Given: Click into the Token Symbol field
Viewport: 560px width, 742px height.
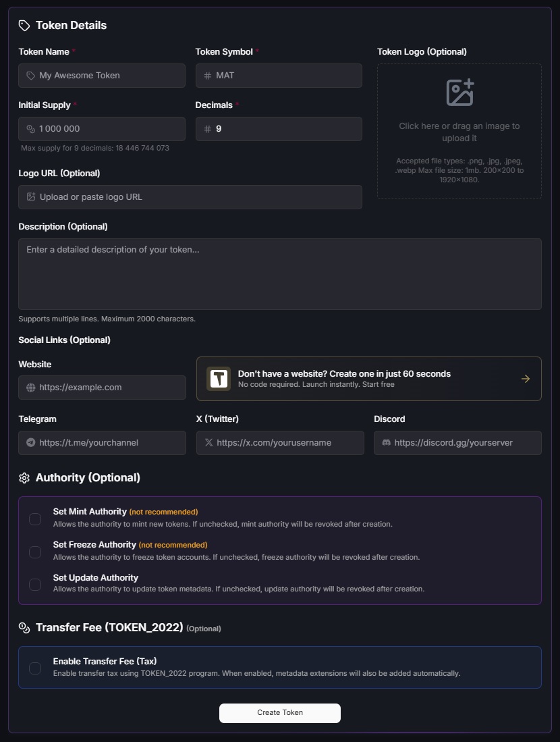Looking at the screenshot, I should 283,76.
